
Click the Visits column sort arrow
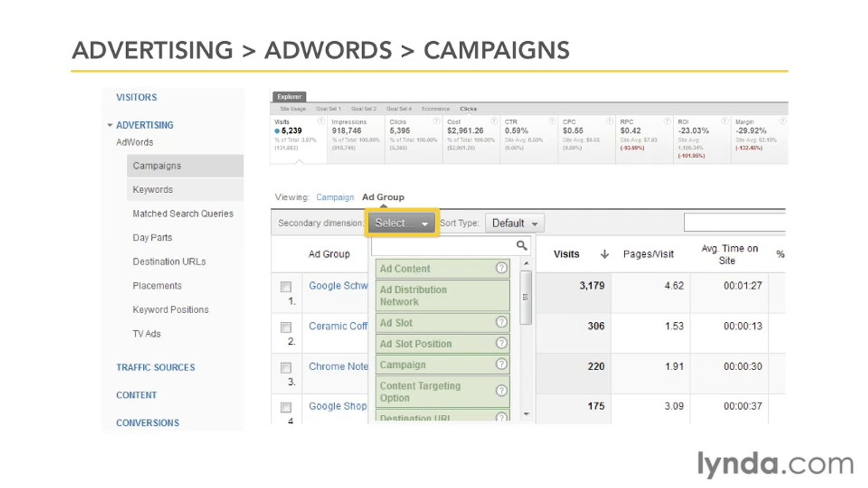(604, 254)
